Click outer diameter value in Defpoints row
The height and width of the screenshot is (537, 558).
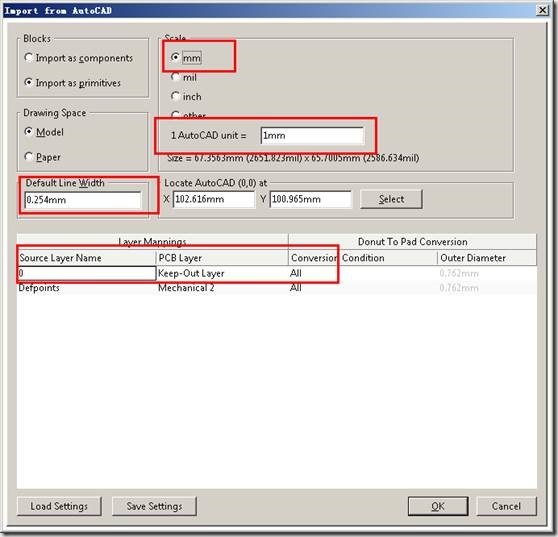486,288
